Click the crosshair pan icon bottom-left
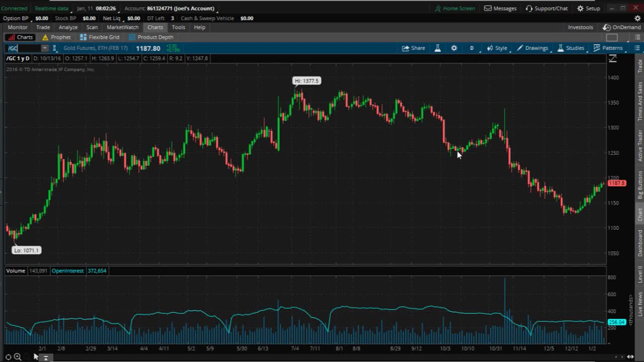The height and width of the screenshot is (362, 644). coord(8,357)
